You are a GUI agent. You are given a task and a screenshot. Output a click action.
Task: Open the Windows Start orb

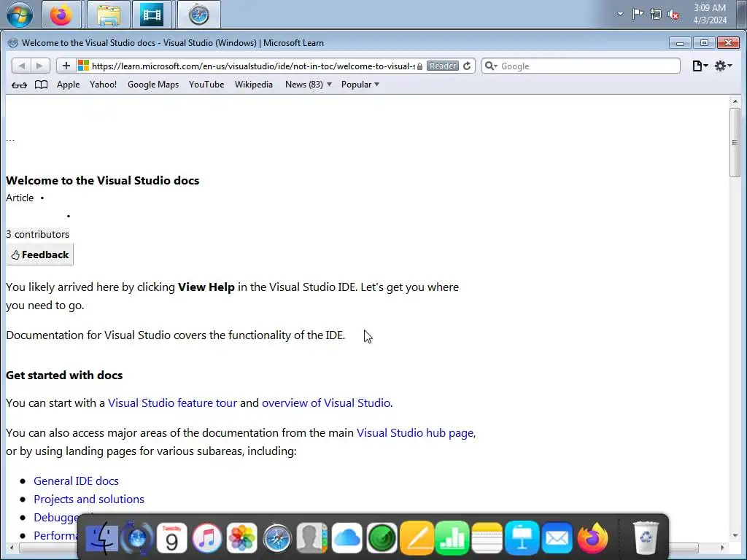[20, 14]
